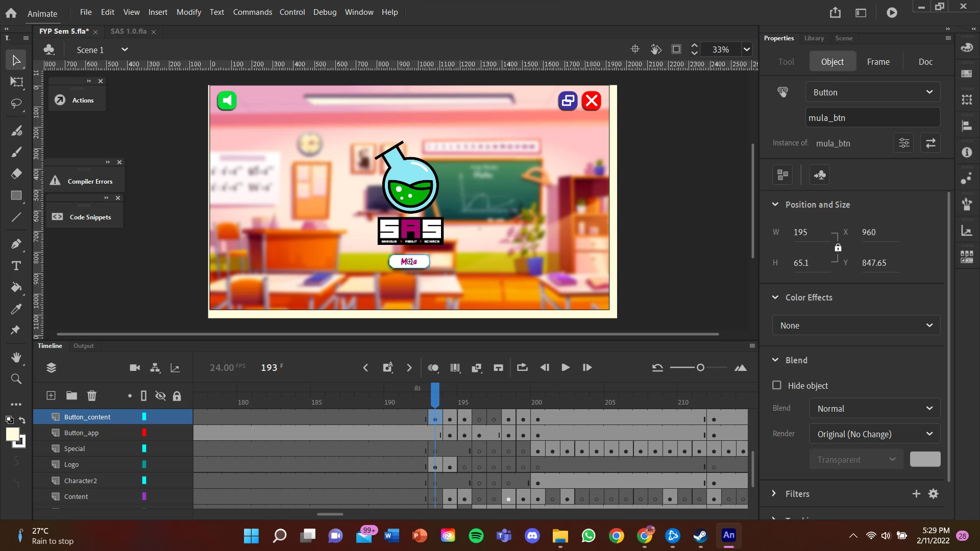
Task: Toggle lock all layers icon
Action: pos(177,396)
